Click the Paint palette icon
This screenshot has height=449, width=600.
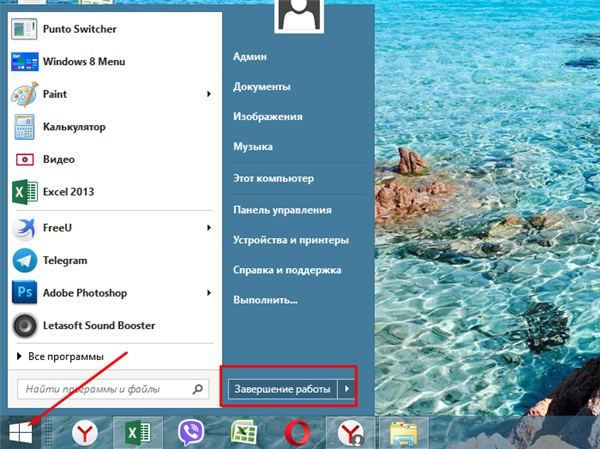pyautogui.click(x=25, y=94)
